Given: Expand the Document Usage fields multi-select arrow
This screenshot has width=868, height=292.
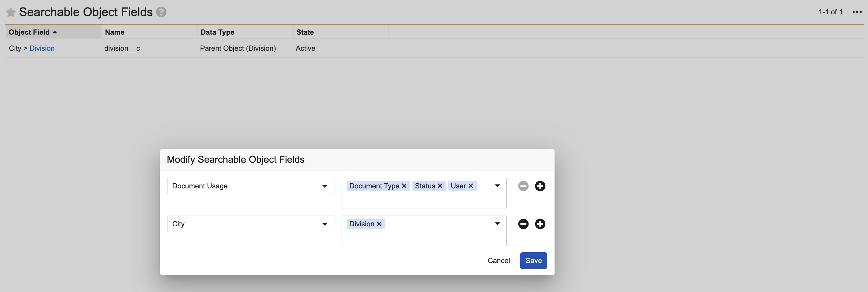Looking at the screenshot, I should point(497,186).
